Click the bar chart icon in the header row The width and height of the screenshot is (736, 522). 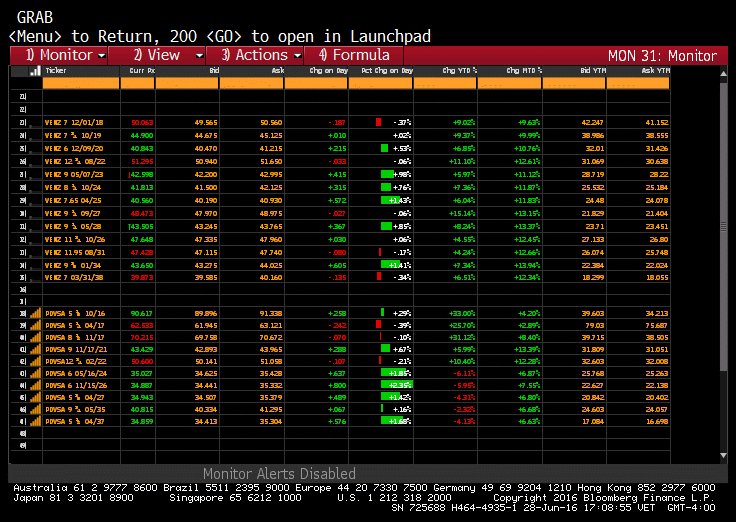point(35,71)
